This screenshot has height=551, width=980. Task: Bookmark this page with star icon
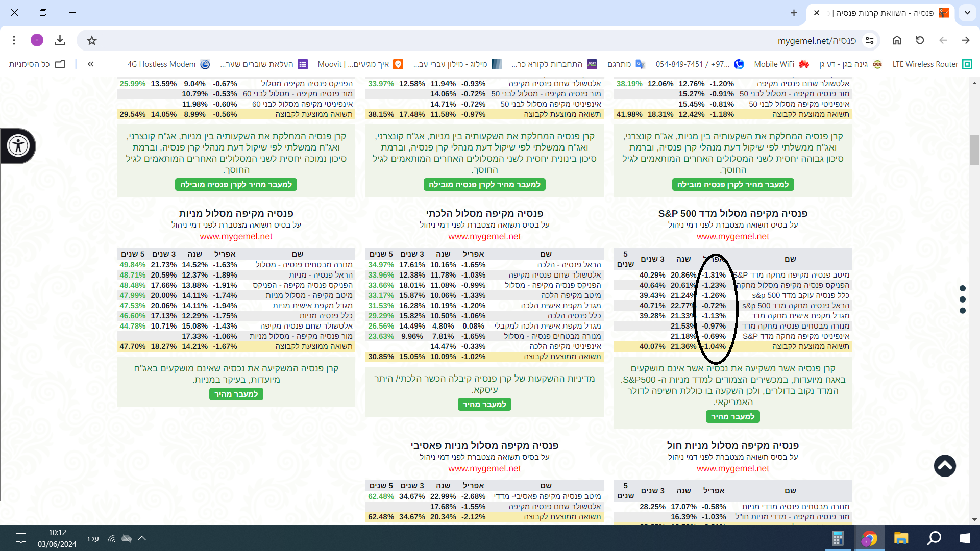92,40
